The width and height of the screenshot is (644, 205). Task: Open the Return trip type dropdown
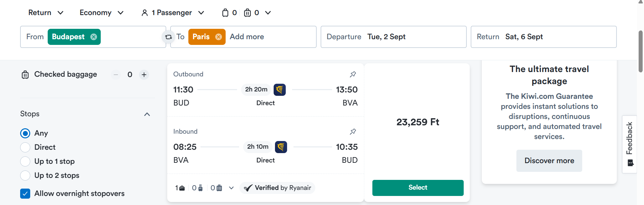click(46, 13)
